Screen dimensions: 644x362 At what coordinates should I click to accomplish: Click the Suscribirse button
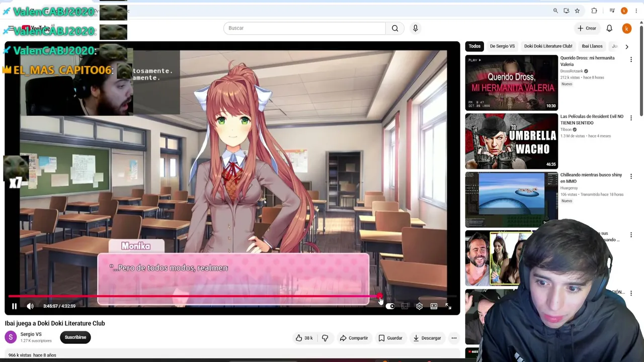75,337
